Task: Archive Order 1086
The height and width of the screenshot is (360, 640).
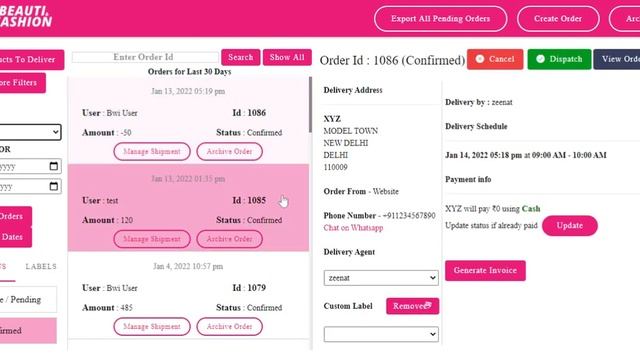Action: 229,151
